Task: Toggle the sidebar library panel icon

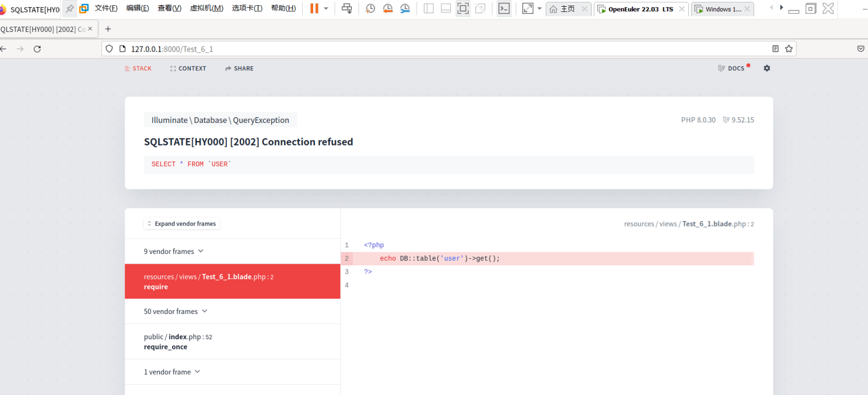Action: 429,8
